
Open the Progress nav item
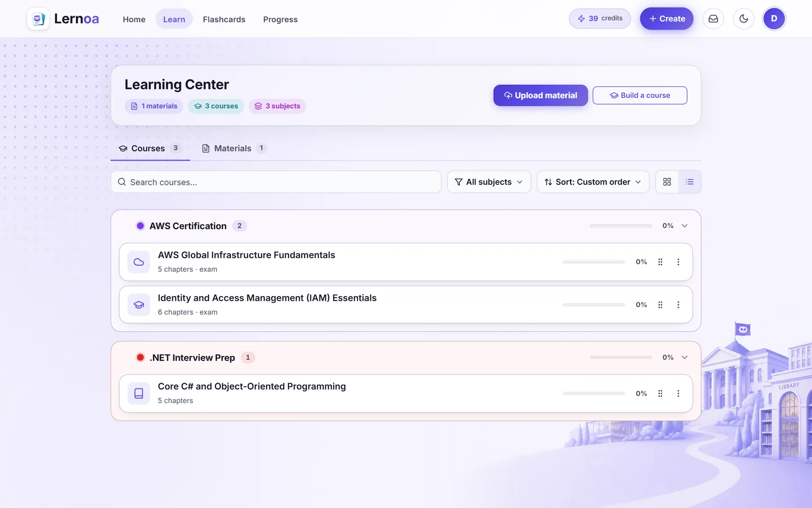coord(280,19)
